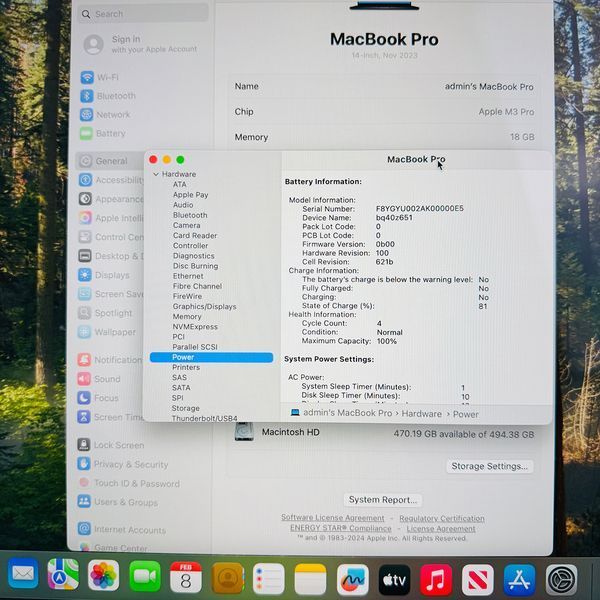Open Screen Time settings in sidebar
The height and width of the screenshot is (600, 600).
(x=111, y=417)
